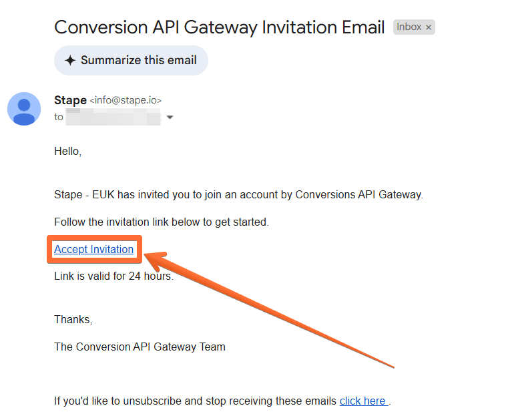Click the blurred recipient address
508x420 pixels.
113,117
